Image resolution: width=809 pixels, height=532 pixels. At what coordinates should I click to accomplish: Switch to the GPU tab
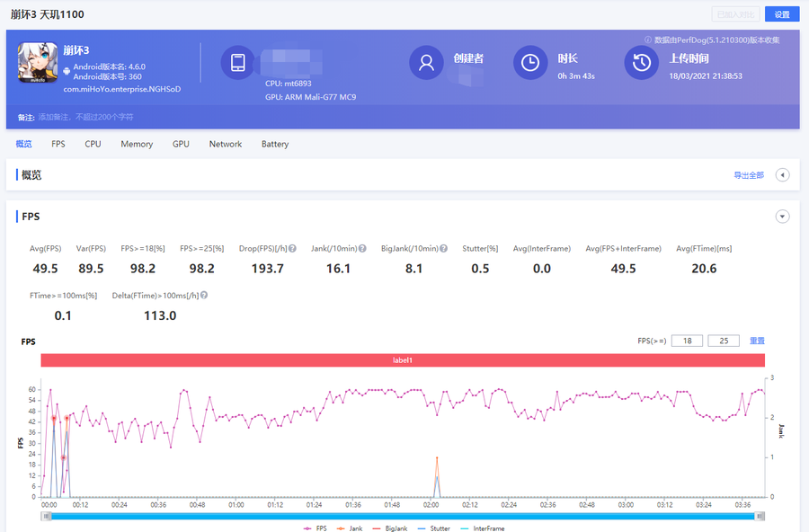181,144
